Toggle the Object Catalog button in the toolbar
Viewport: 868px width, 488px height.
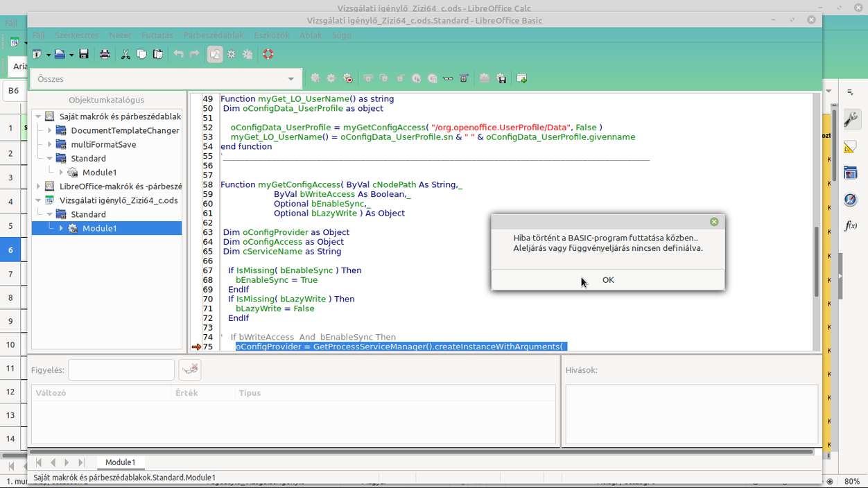tap(215, 54)
